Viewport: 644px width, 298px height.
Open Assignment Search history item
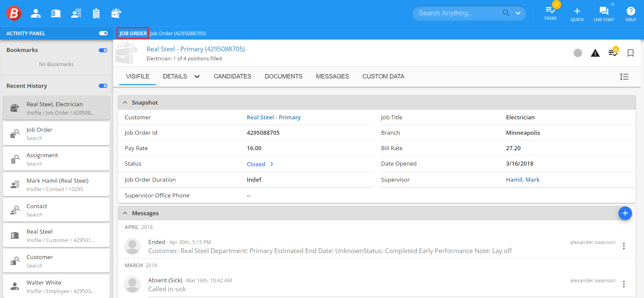tap(56, 159)
